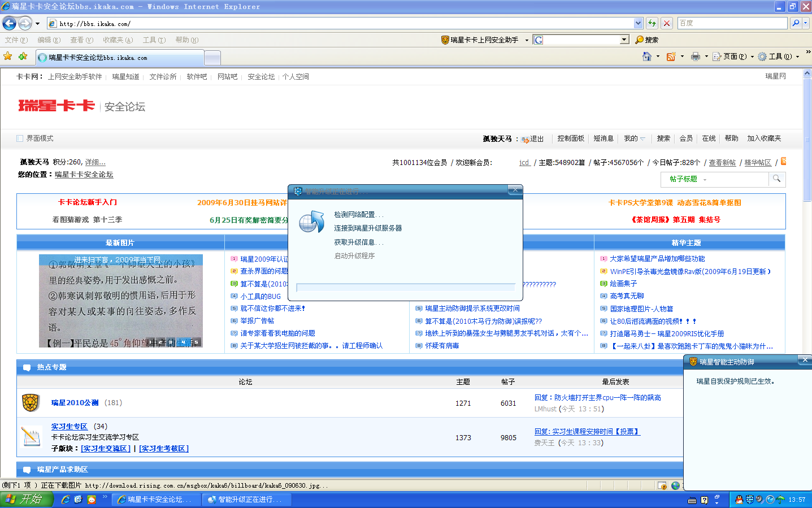Click the 卡卡论坛新手入门 link

[x=88, y=202]
